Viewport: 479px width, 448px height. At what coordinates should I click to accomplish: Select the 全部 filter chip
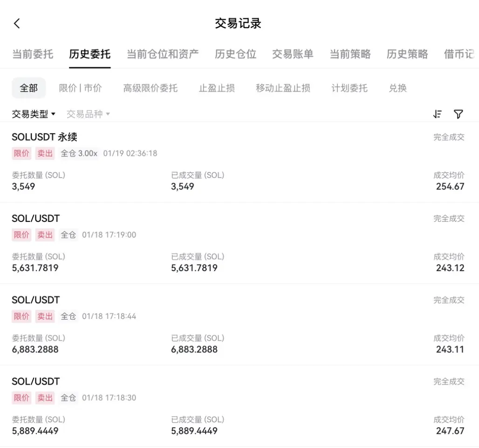pyautogui.click(x=29, y=88)
